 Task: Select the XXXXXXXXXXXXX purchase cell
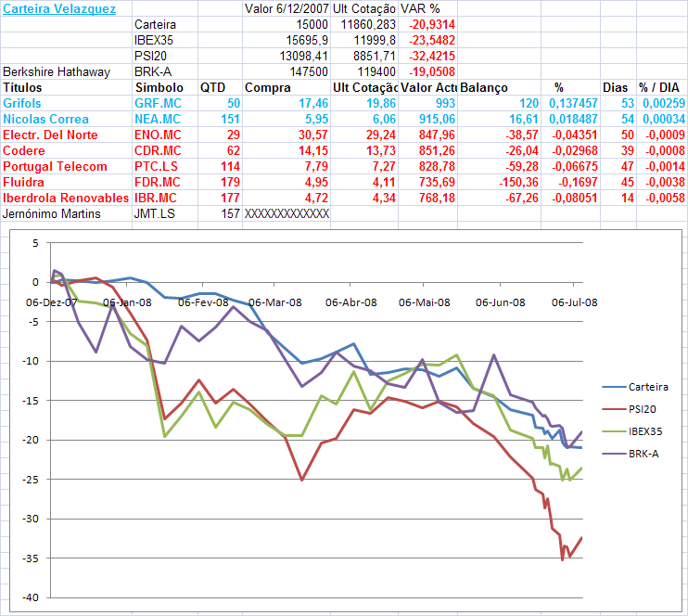coord(287,214)
